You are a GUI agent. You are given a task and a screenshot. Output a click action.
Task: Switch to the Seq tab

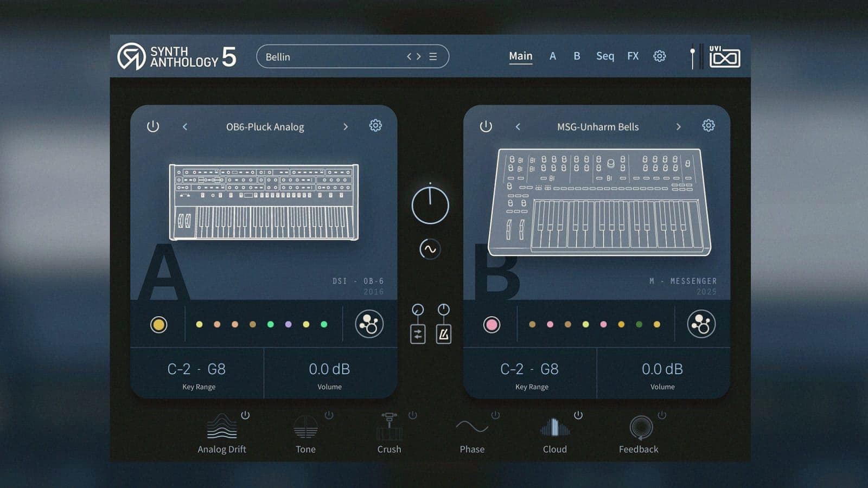point(605,56)
